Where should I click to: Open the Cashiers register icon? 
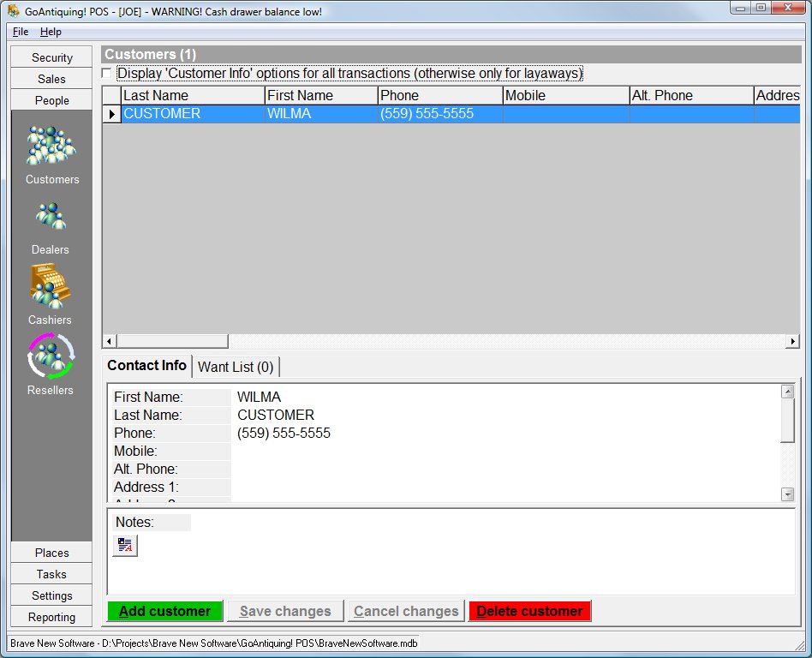pos(51,286)
